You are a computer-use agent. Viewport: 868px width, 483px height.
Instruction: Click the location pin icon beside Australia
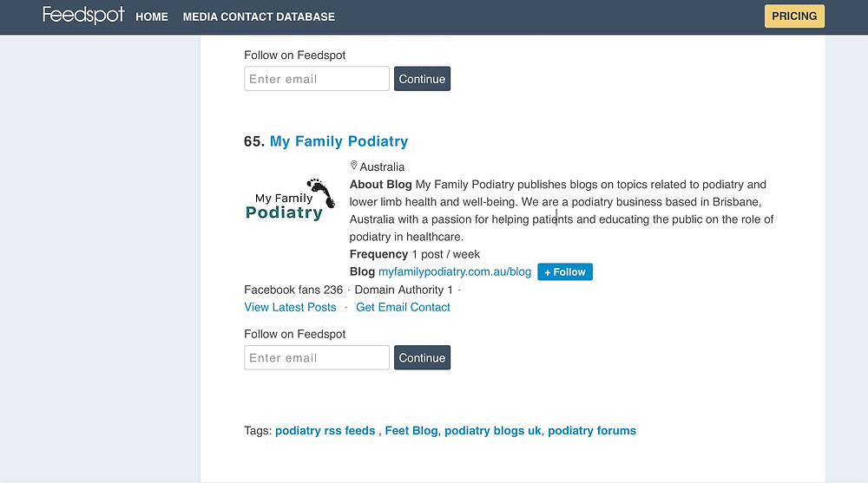click(x=354, y=166)
